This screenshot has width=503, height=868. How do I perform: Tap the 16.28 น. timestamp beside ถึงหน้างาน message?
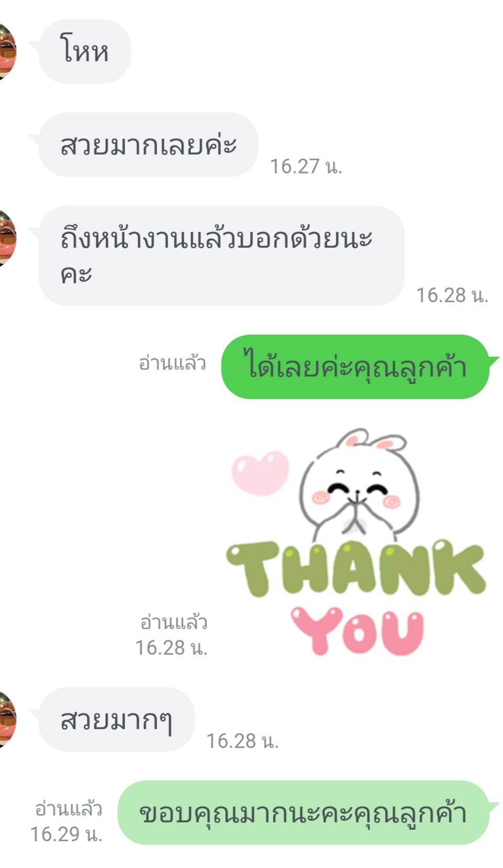(x=452, y=295)
